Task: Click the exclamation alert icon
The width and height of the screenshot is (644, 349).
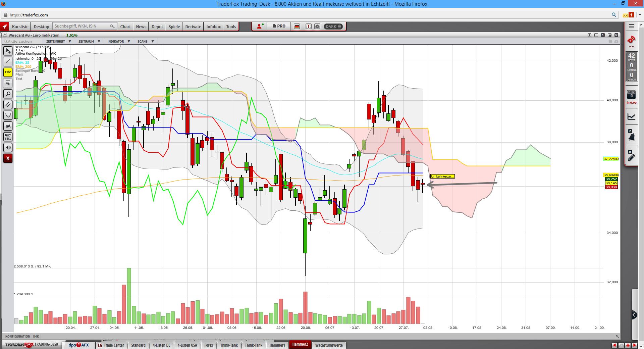Action: pyautogui.click(x=309, y=26)
